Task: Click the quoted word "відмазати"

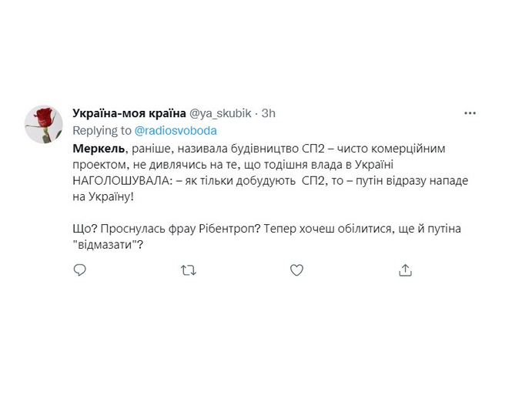Action: (109, 246)
